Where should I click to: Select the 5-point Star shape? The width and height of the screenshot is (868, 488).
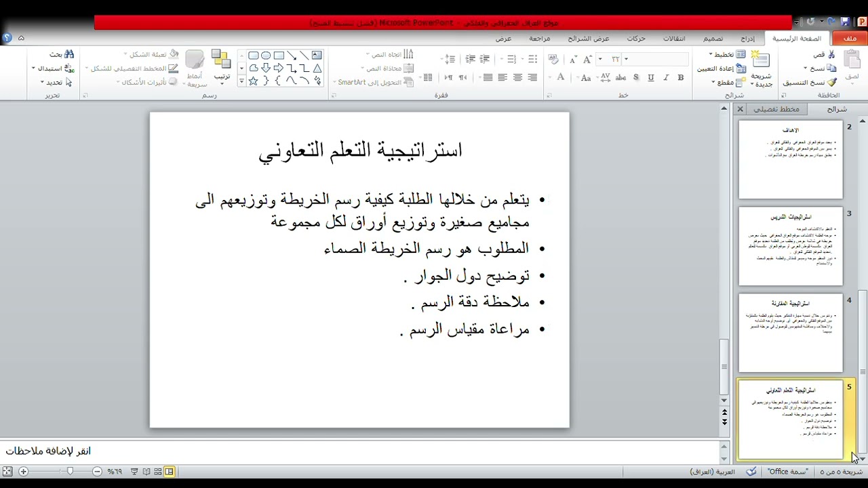tap(253, 81)
